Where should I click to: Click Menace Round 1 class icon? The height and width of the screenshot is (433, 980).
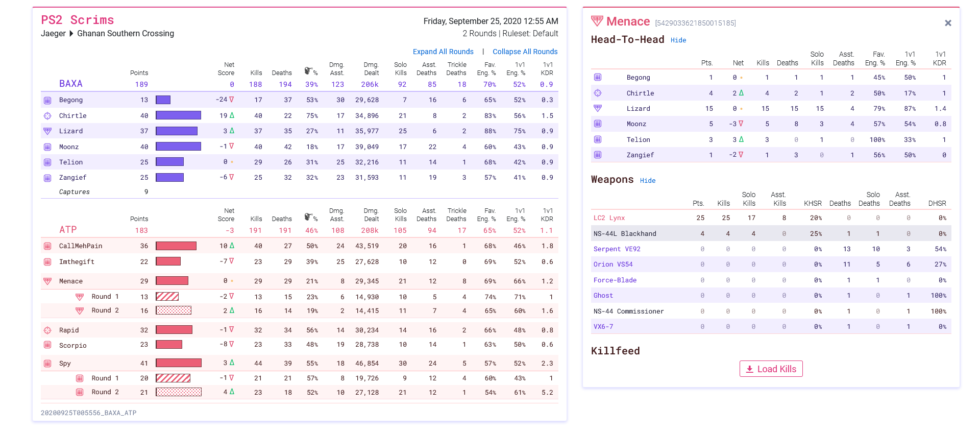click(80, 297)
